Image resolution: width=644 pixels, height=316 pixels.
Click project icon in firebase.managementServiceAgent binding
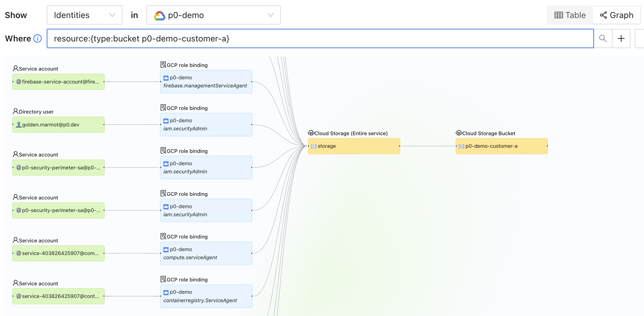click(x=166, y=78)
